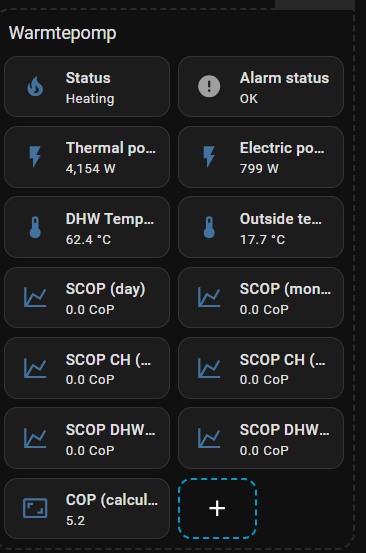Click the chart icon on SCOP (day) tile
Screen dimensions: 366x553
(35, 297)
